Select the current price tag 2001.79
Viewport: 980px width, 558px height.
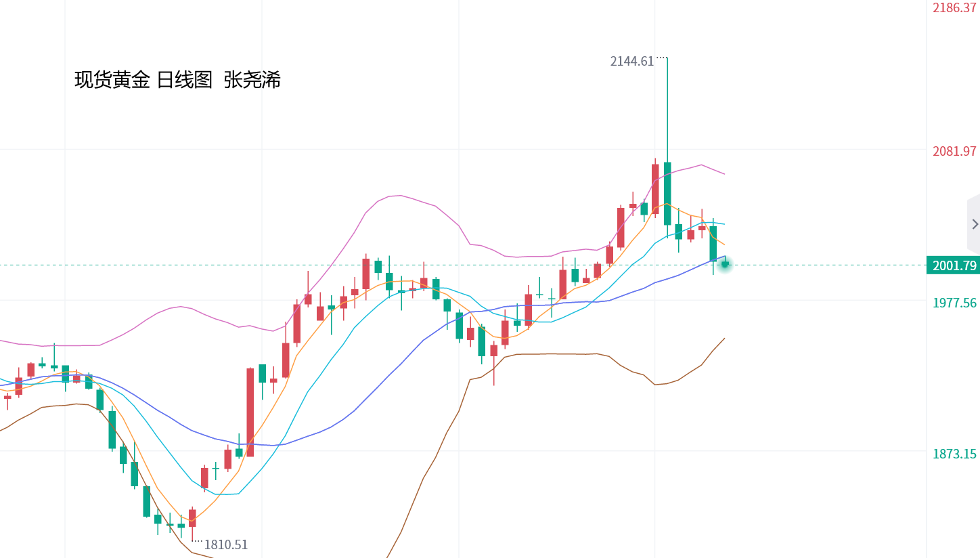click(x=954, y=265)
